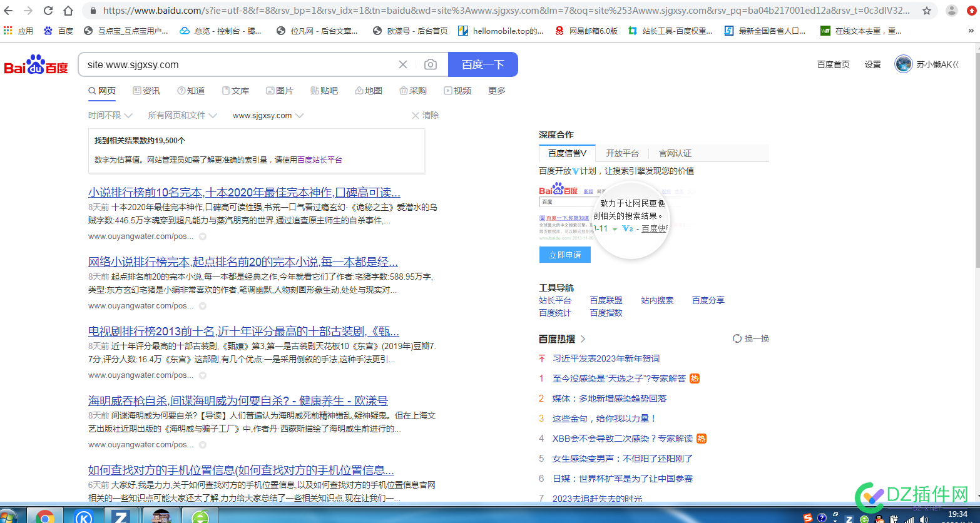This screenshot has width=980, height=523.
Task: Open the 百度首页 link at top right
Action: 834,64
